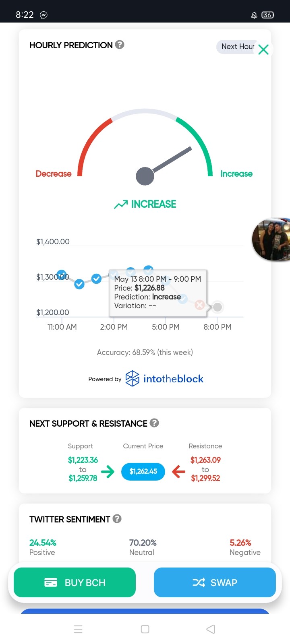Tap the red resistance arrow icon
Screen dimensions: 290x644
[178, 471]
